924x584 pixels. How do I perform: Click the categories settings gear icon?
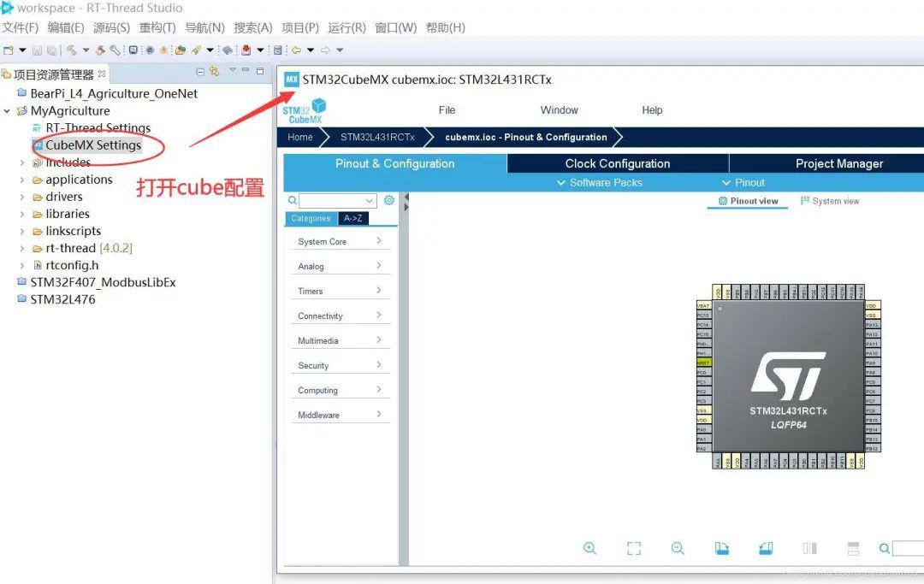click(x=389, y=200)
